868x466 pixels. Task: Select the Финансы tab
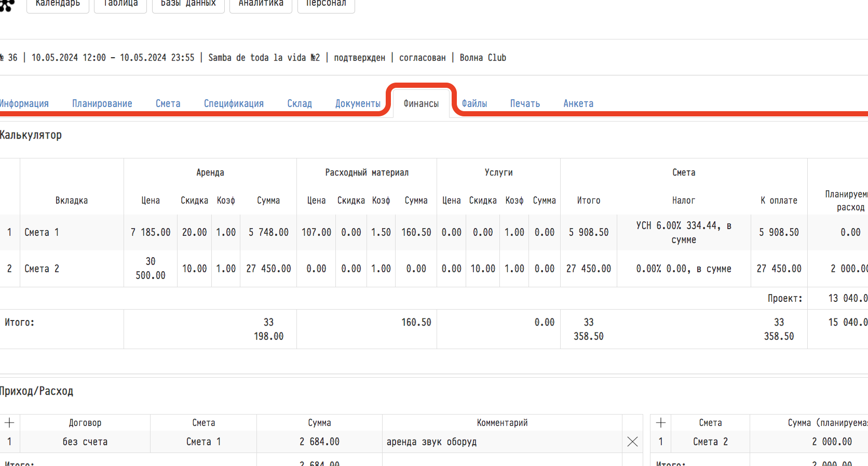[x=421, y=103]
